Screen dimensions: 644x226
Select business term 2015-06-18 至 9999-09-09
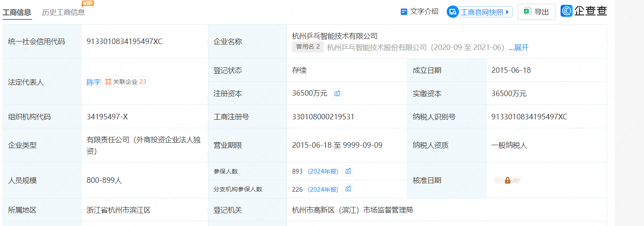pos(337,145)
